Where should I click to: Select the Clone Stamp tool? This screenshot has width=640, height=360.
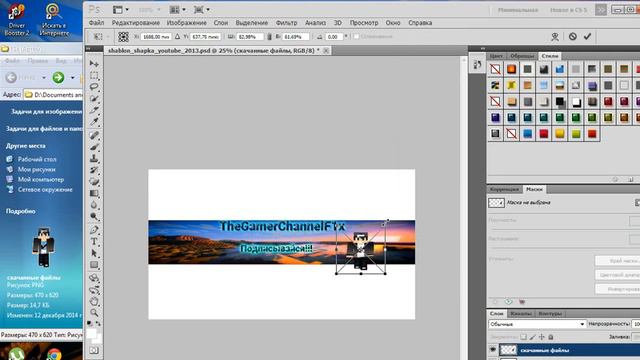pos(94,158)
